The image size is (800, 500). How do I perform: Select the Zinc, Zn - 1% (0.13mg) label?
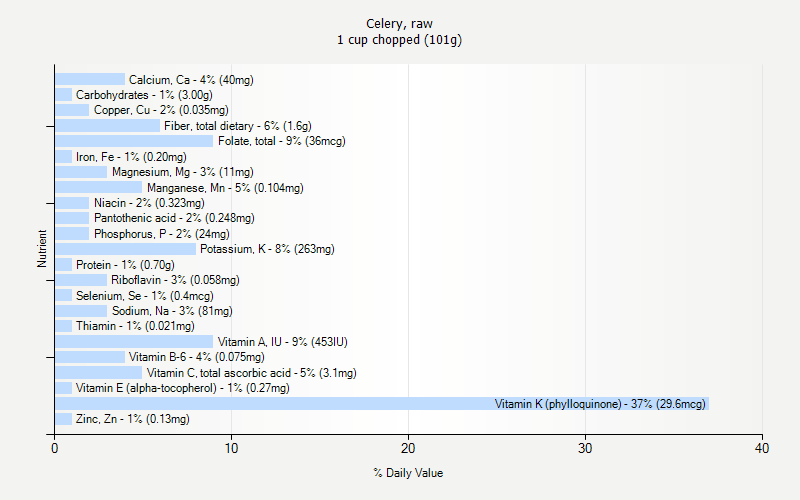pos(133,419)
